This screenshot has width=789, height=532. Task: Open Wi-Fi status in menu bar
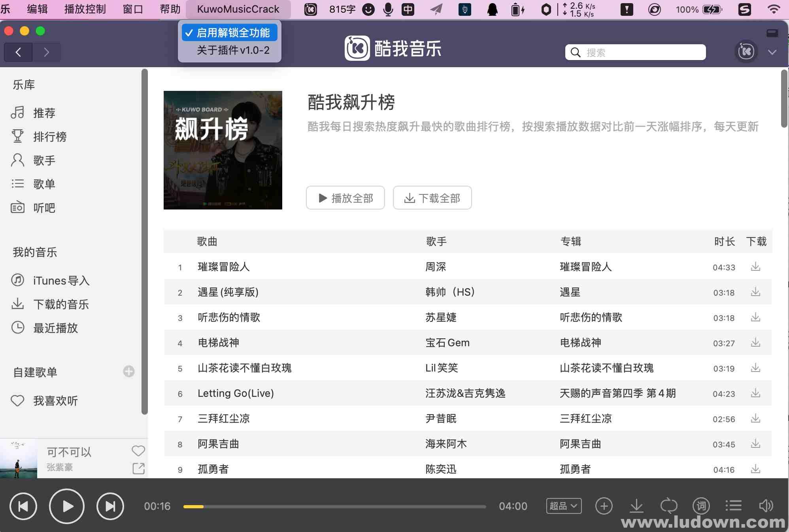774,9
